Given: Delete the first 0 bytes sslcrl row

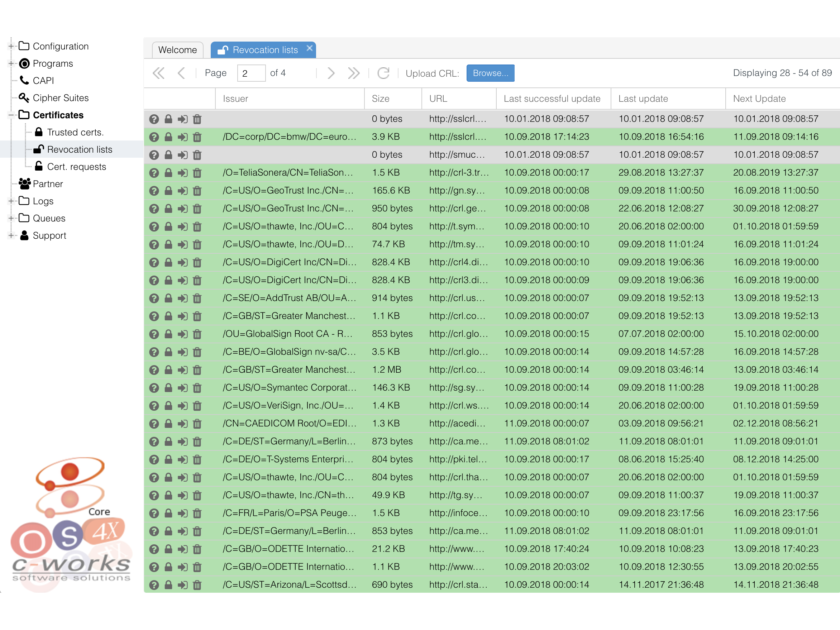Looking at the screenshot, I should pyautogui.click(x=197, y=119).
